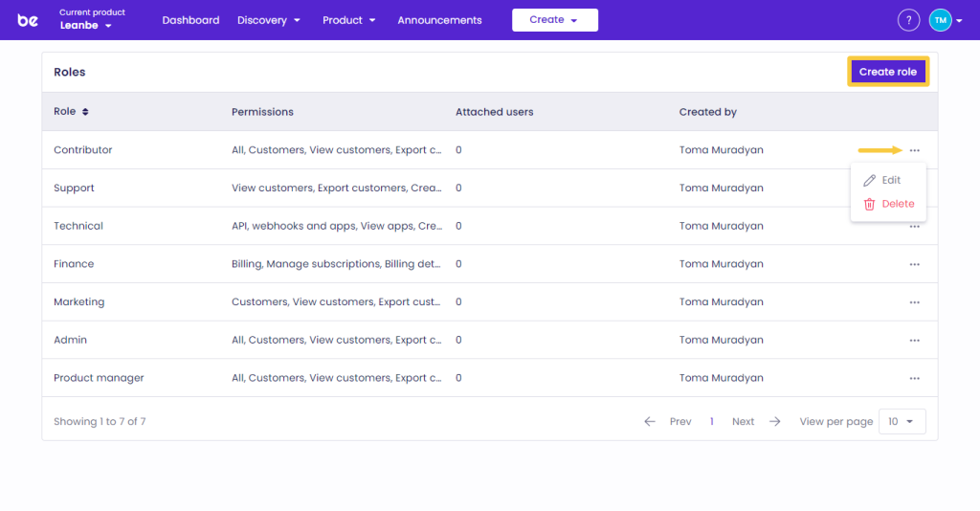
Task: Open the help question mark icon
Action: [908, 20]
